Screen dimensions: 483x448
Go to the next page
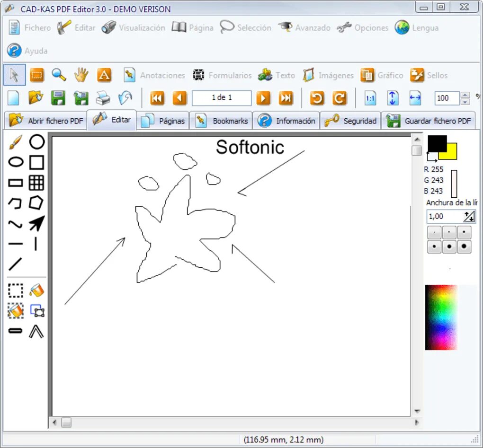click(263, 98)
